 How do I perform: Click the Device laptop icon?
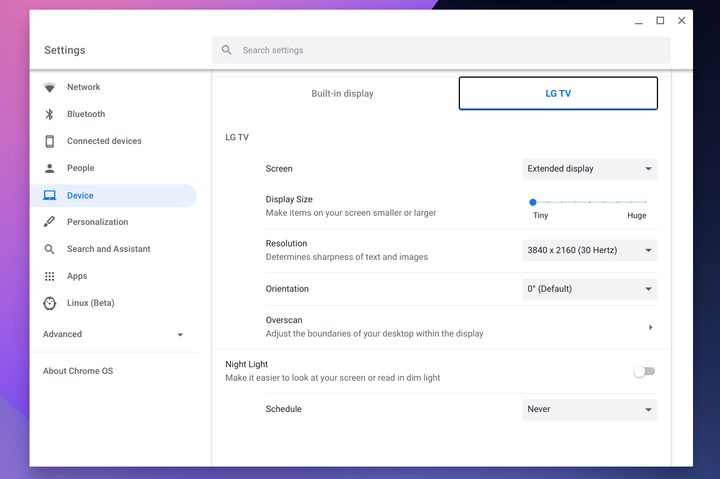click(x=50, y=195)
